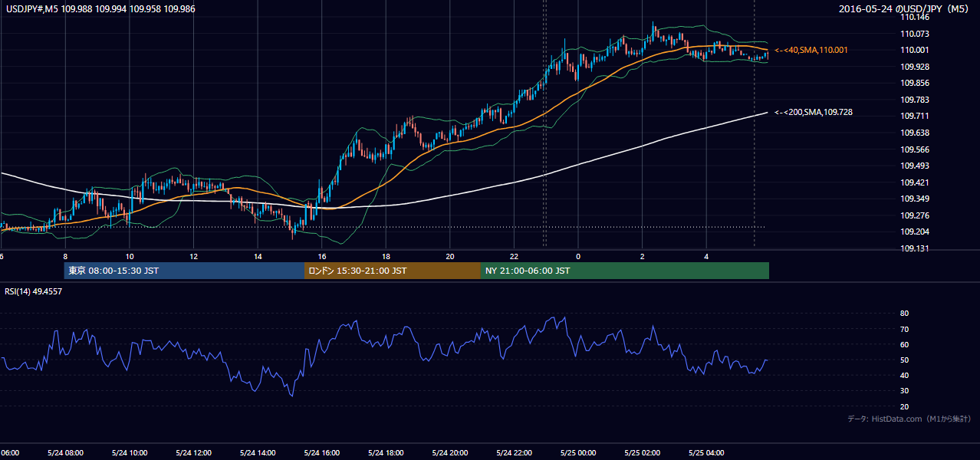Click the RSI 60 level label
The width and height of the screenshot is (980, 460).
904,344
